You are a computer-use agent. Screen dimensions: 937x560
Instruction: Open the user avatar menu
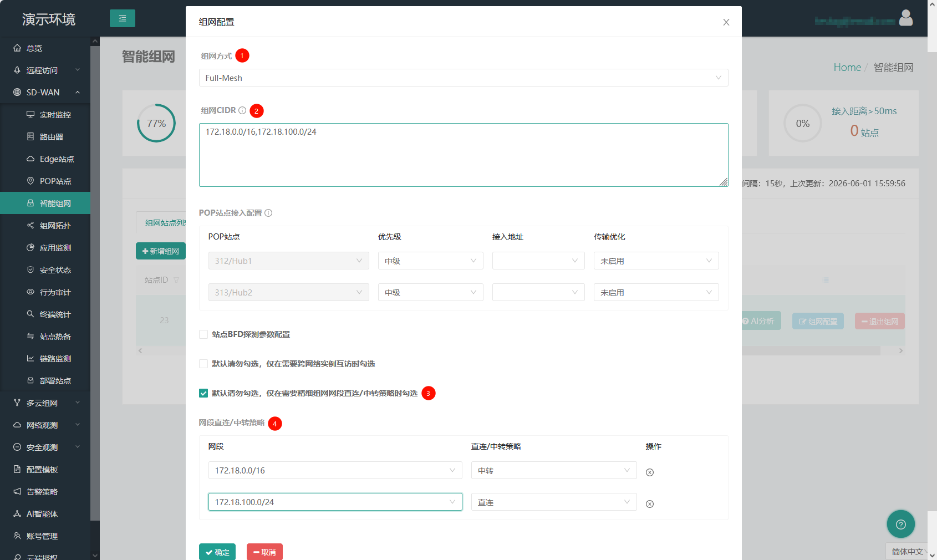(x=906, y=18)
